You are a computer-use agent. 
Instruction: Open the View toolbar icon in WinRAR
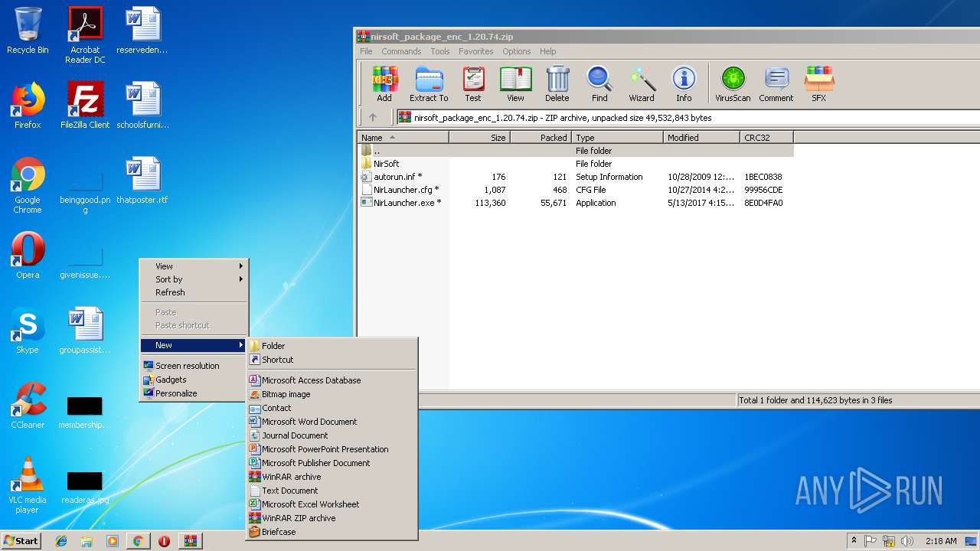[515, 84]
